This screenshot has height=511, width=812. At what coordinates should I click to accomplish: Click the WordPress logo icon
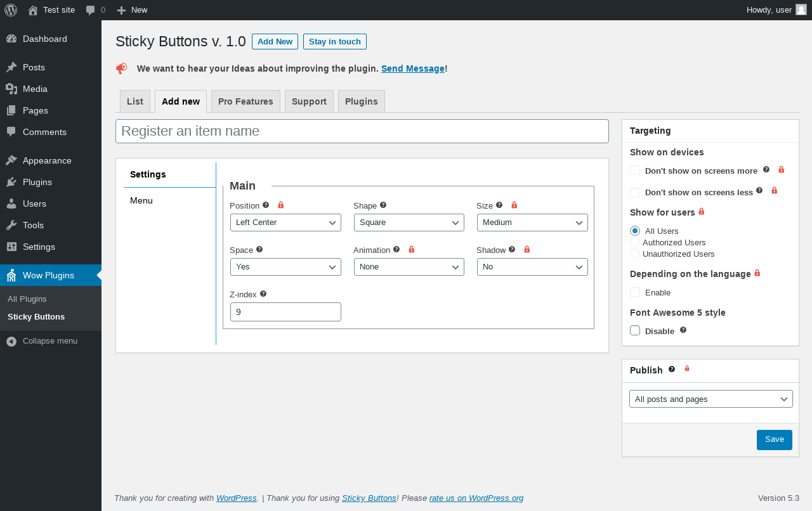11,10
